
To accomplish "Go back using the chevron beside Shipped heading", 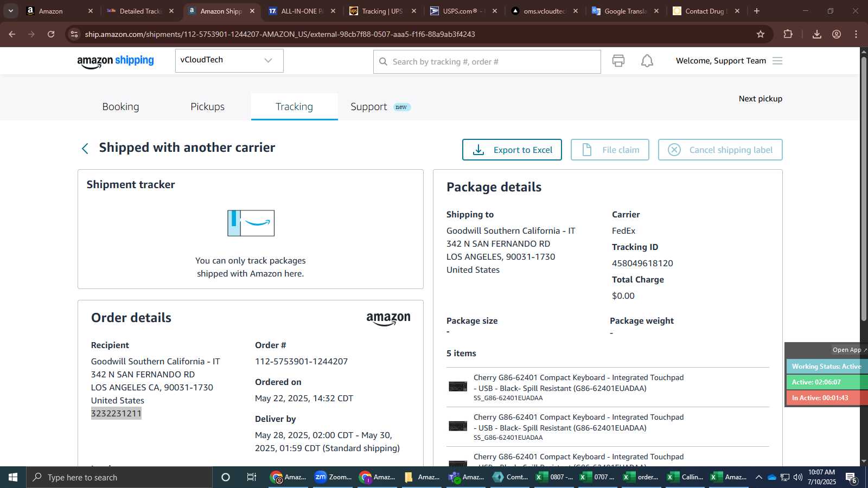I will 85,149.
